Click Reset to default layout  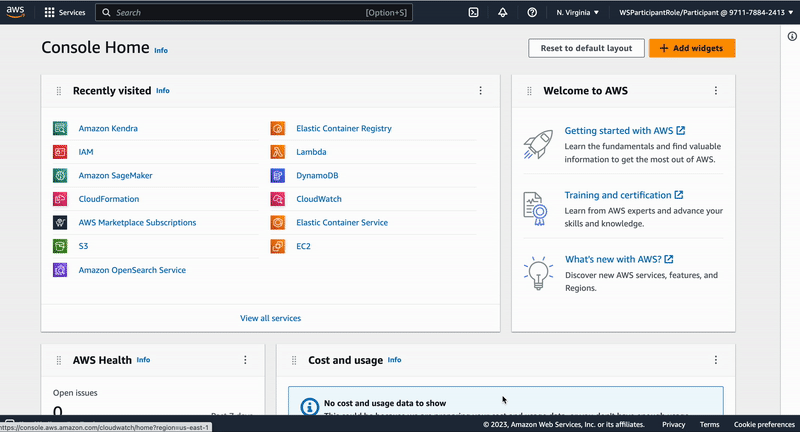pos(586,48)
